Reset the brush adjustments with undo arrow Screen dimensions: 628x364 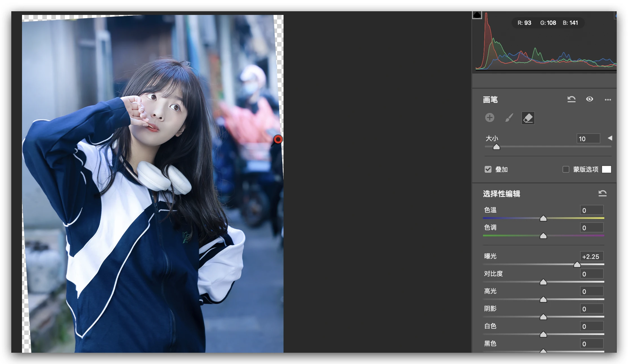point(571,99)
